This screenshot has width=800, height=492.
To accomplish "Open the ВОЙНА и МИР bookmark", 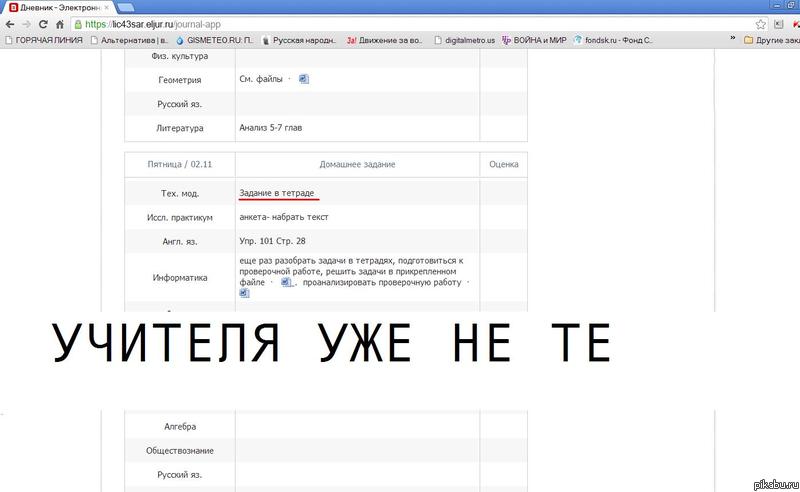I will pyautogui.click(x=534, y=40).
